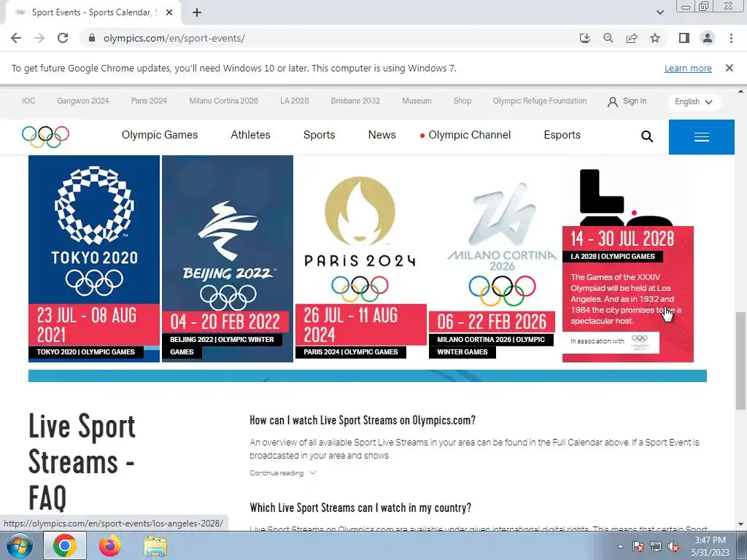Open the Chrome profile avatar

click(x=708, y=38)
